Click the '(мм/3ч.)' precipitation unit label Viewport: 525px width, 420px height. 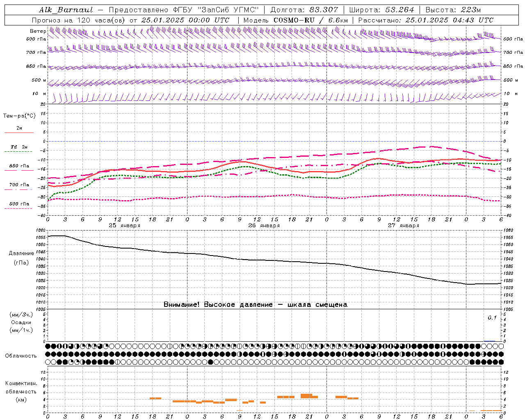pyautogui.click(x=21, y=315)
